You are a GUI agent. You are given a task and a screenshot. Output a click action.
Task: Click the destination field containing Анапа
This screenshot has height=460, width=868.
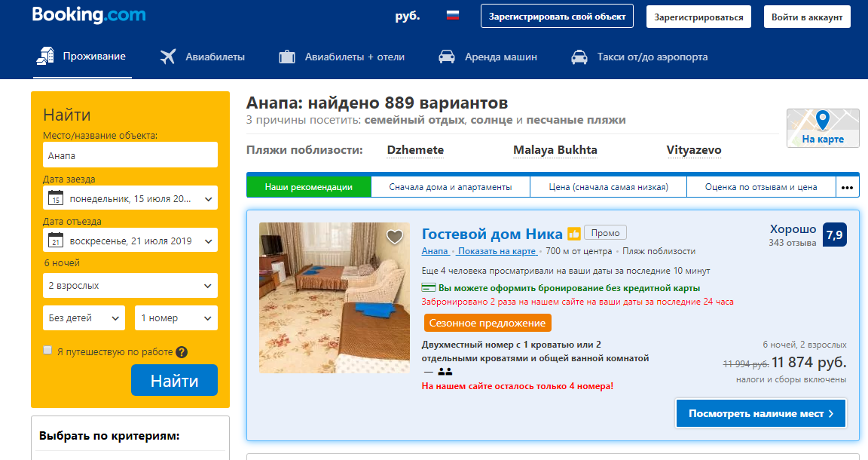pyautogui.click(x=130, y=155)
